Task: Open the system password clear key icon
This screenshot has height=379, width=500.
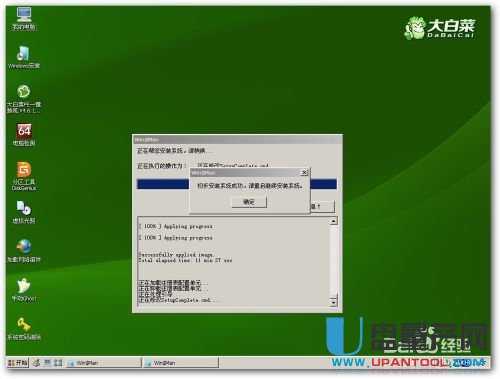Action: (x=24, y=329)
